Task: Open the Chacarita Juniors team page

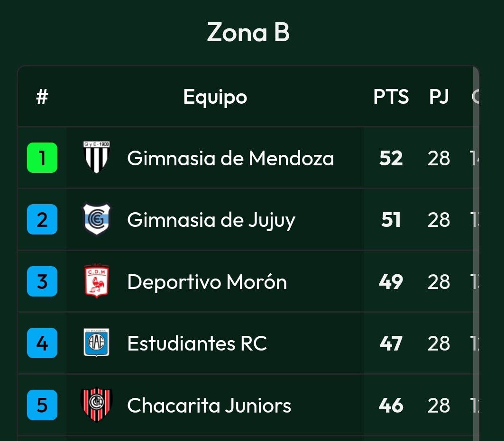Action: pyautogui.click(x=209, y=405)
